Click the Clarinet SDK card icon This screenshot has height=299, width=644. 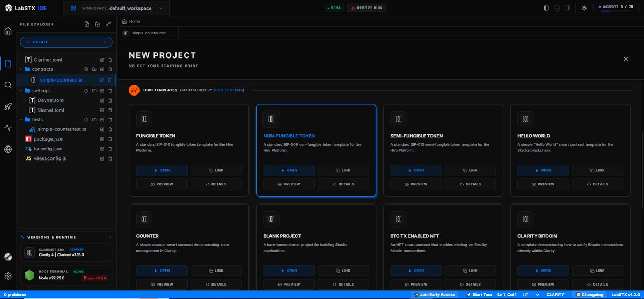pyautogui.click(x=30, y=252)
